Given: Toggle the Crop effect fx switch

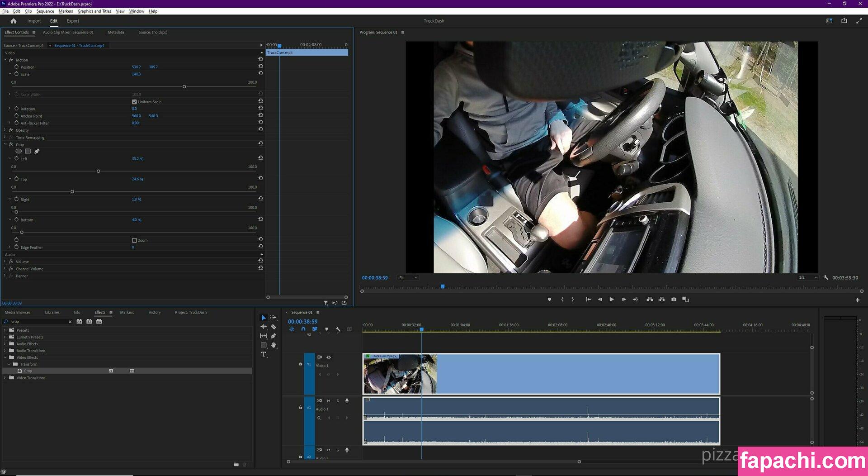Looking at the screenshot, I should [11, 144].
